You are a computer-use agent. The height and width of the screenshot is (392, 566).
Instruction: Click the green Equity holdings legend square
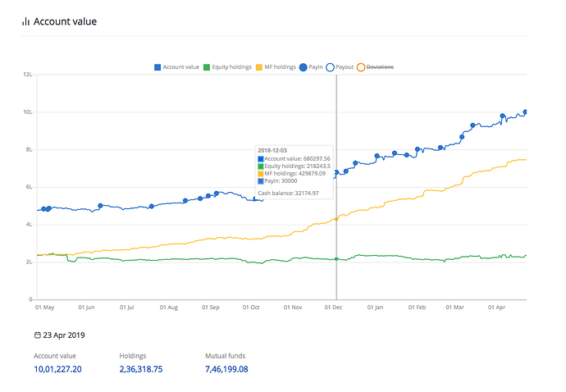point(207,66)
